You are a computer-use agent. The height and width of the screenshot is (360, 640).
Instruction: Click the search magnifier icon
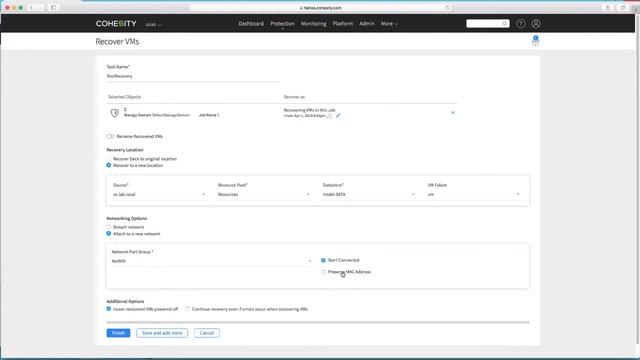pos(504,24)
